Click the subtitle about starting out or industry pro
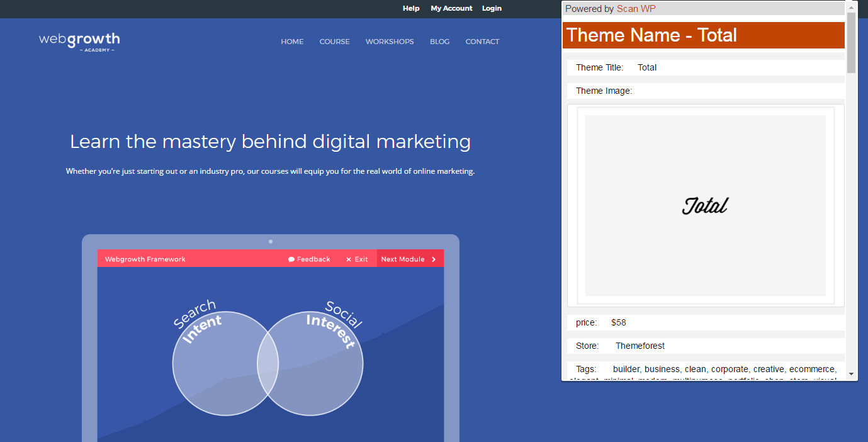The height and width of the screenshot is (442, 868). coord(270,171)
